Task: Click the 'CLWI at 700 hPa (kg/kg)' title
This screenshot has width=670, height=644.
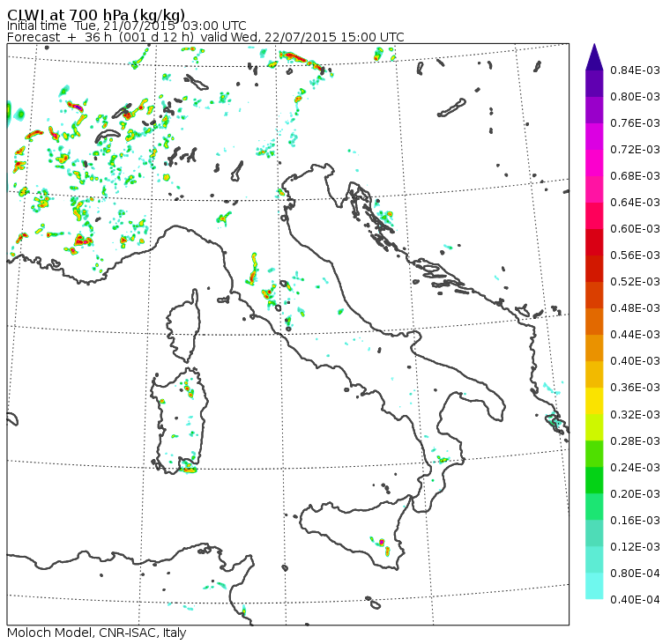Action: [96, 14]
